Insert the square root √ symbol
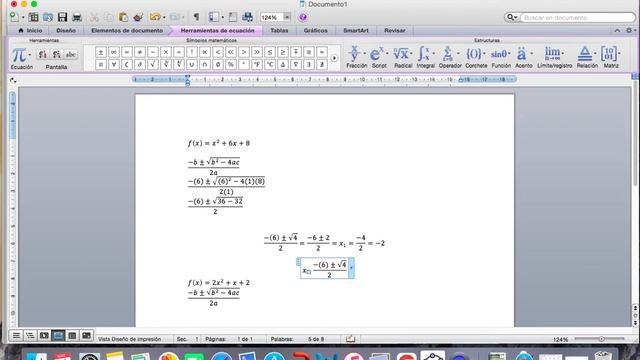The image size is (640, 360). coord(153,64)
